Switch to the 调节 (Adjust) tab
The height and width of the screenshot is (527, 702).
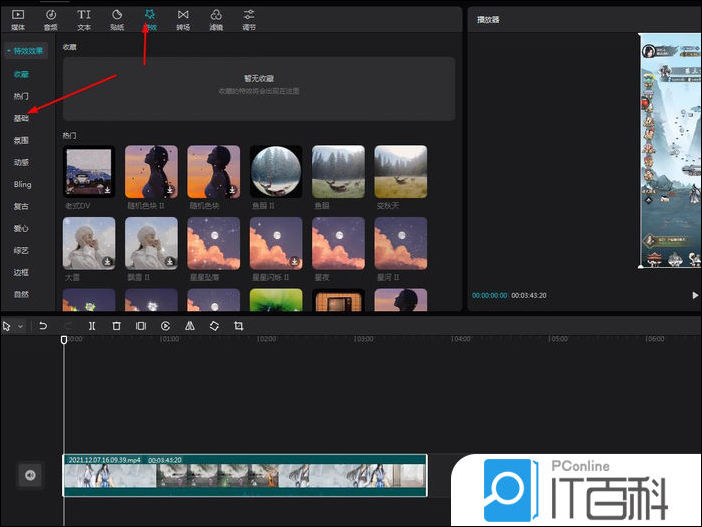pyautogui.click(x=249, y=19)
